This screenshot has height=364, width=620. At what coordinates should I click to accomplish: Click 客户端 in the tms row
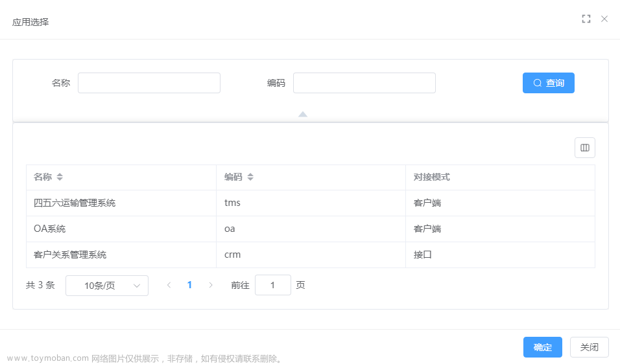point(427,203)
